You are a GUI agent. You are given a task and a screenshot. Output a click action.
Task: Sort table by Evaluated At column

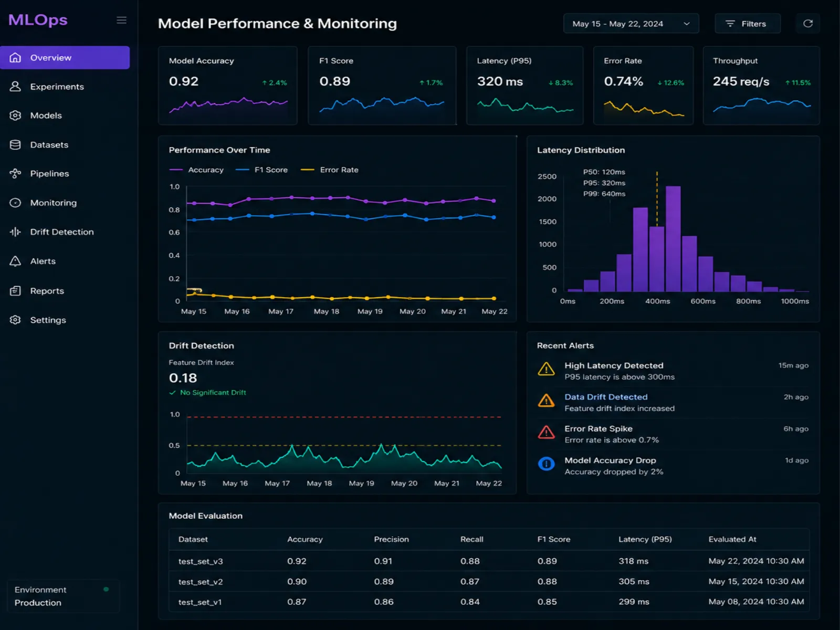point(732,540)
